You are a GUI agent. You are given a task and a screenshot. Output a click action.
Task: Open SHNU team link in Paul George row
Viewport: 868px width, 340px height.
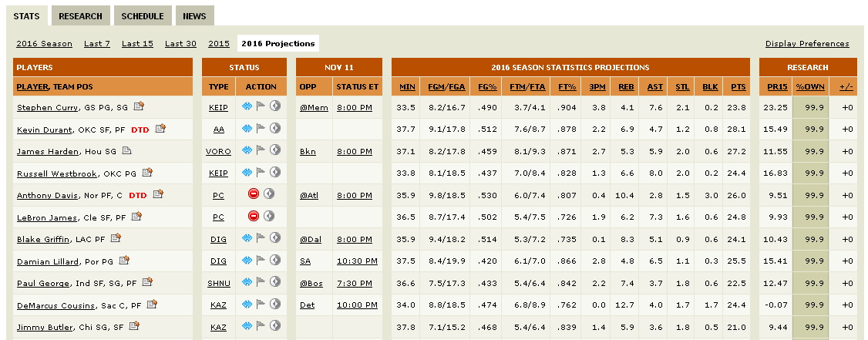(x=219, y=283)
